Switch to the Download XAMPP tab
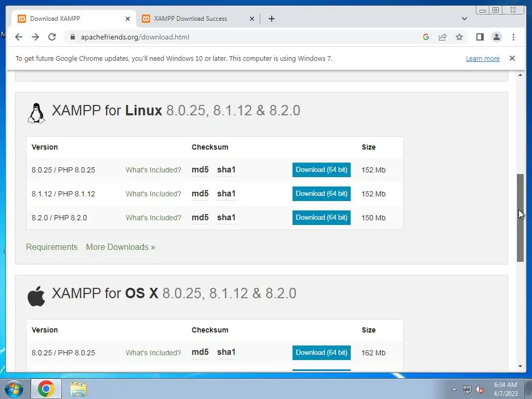532x399 pixels. click(74, 19)
